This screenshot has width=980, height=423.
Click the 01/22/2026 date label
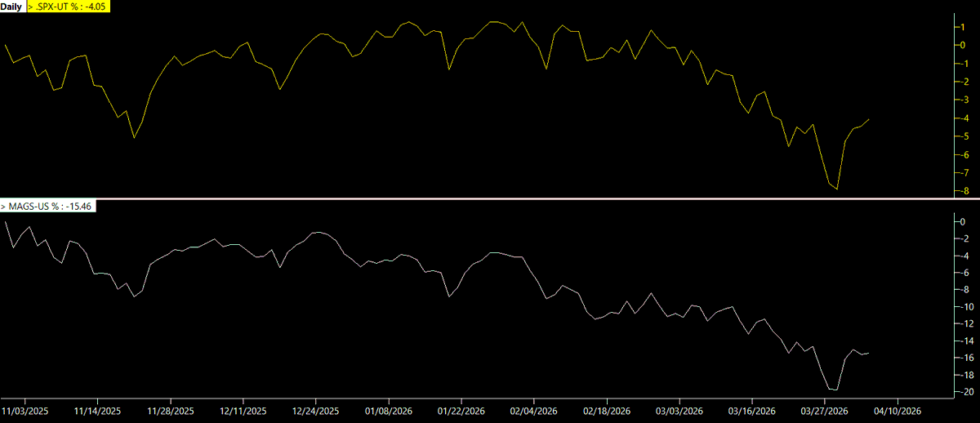[461, 412]
